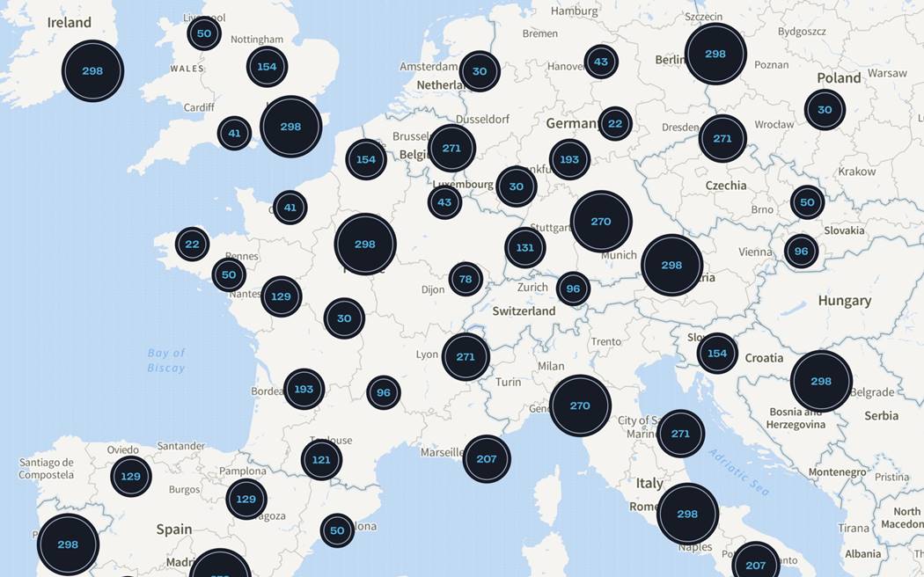Open the 121 cluster at Toulouse
This screenshot has width=924, height=577.
pos(321,460)
